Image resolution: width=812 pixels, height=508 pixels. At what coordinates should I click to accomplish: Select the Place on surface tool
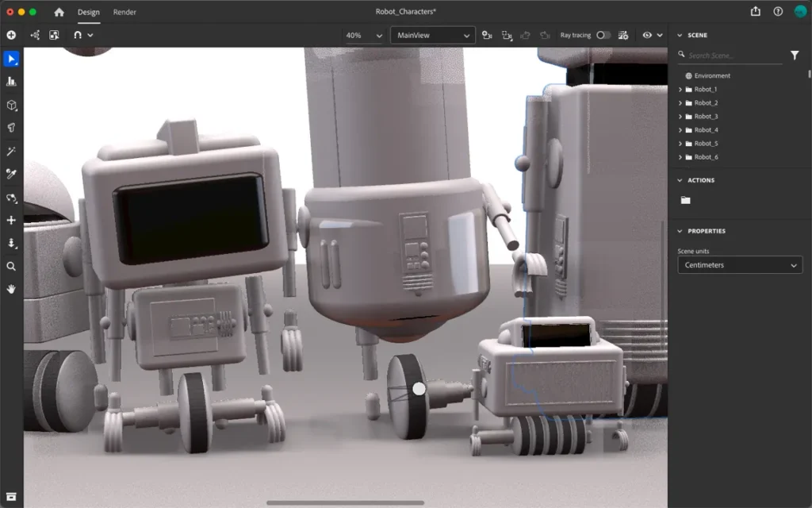(11, 82)
